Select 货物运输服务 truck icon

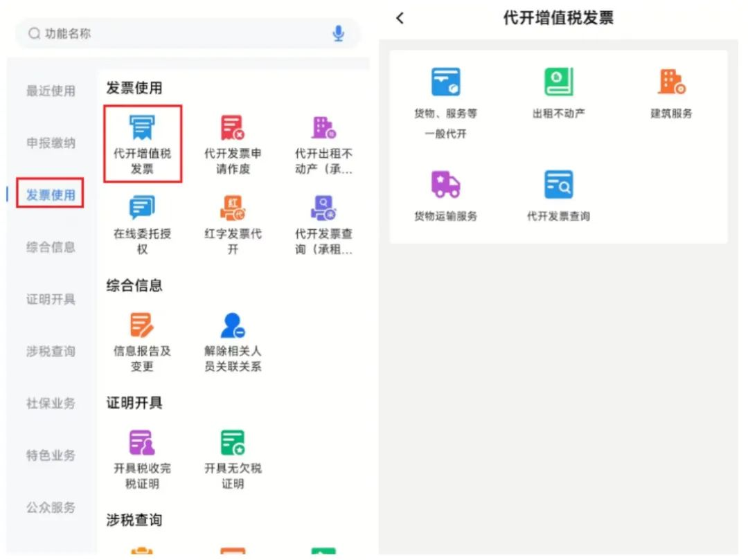click(x=445, y=184)
